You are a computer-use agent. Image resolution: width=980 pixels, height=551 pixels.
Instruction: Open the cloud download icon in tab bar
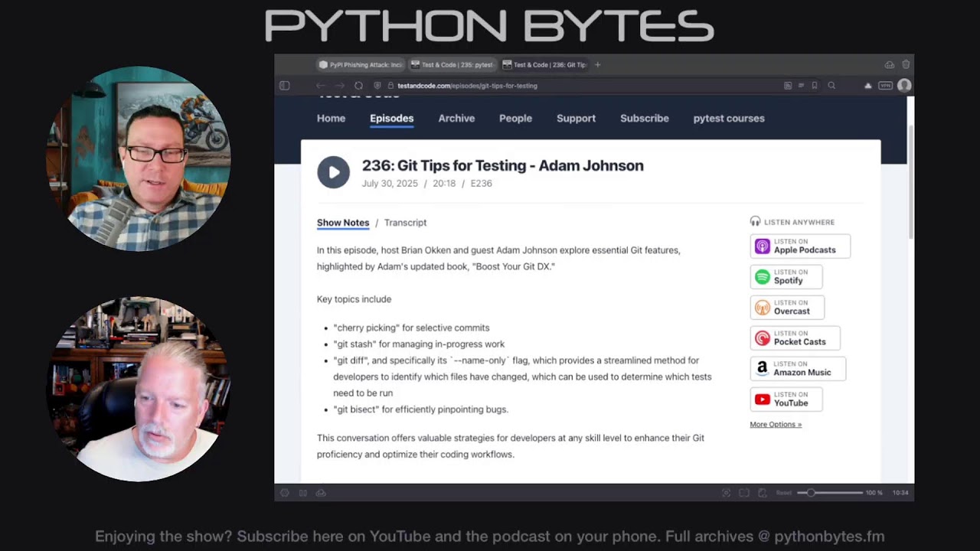point(890,65)
